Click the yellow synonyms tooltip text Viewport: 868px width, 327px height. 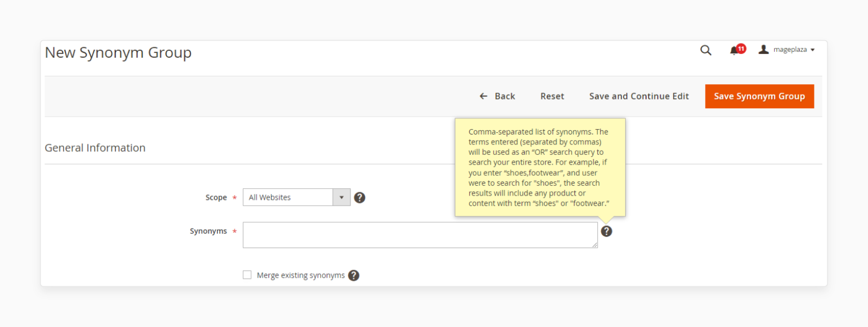539,167
